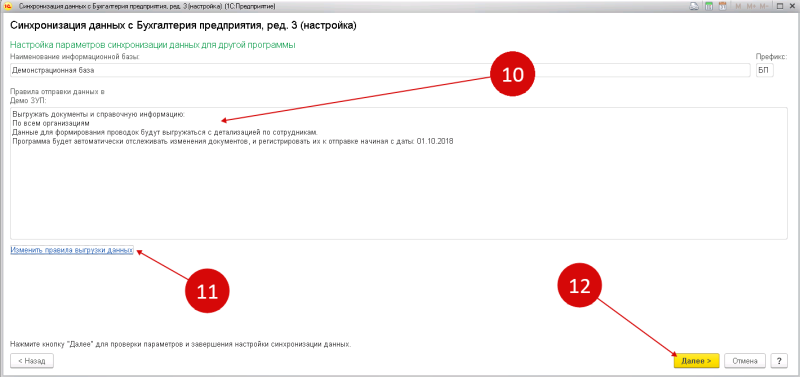Click inside the data sending rules text box
800x377 pixels.
pyautogui.click(x=398, y=173)
